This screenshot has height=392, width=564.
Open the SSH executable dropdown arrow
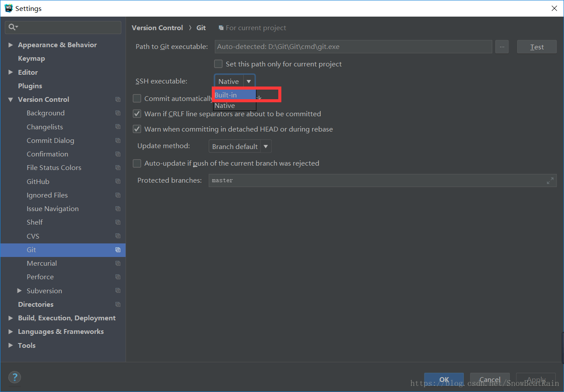[x=249, y=81]
